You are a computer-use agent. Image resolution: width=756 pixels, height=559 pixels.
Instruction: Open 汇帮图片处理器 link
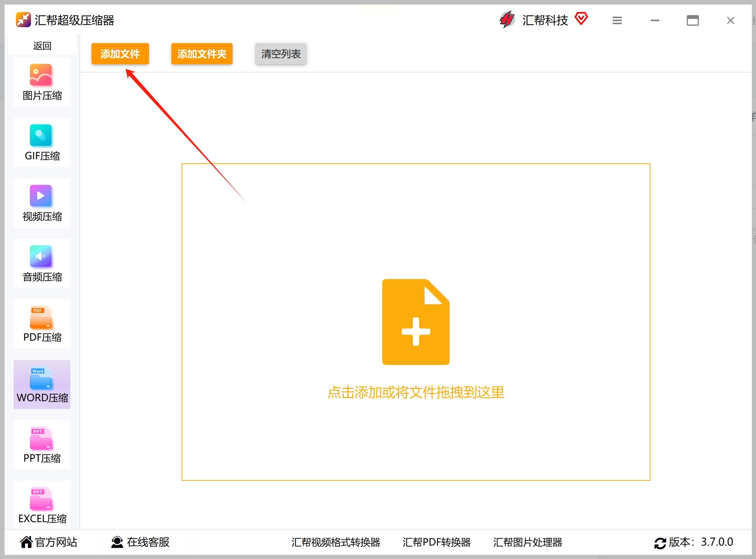point(527,542)
